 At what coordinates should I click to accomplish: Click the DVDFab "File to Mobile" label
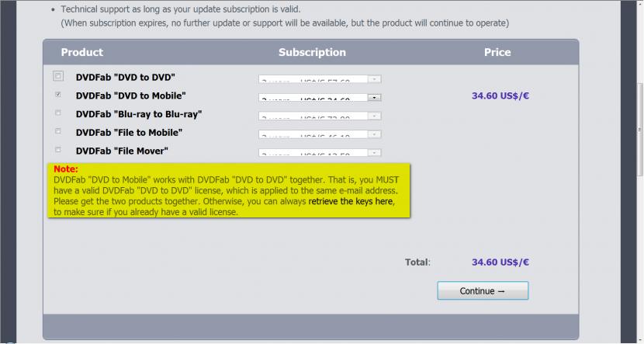[x=129, y=132]
